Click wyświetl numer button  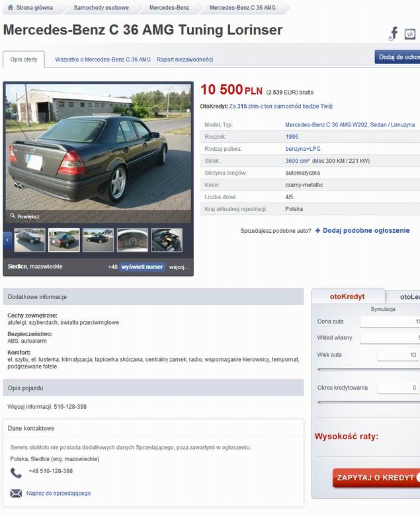[142, 267]
